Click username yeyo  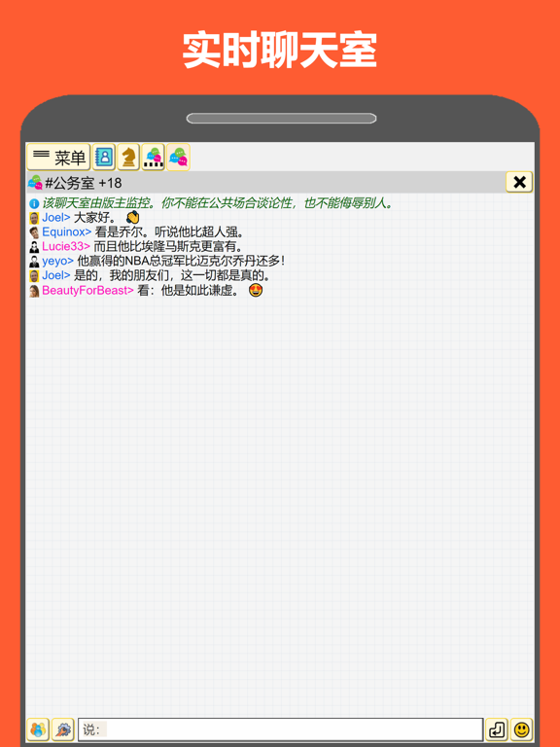(x=57, y=261)
